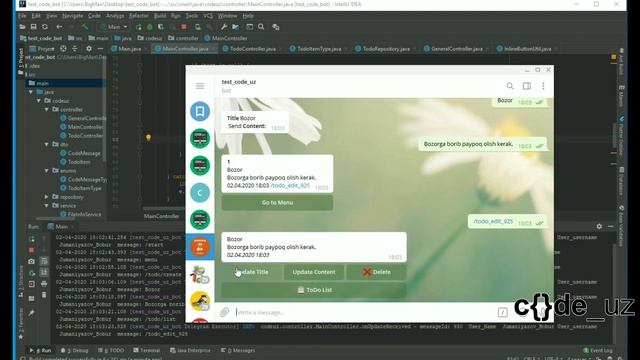
Task: Click the Open folder toolbar icon
Action: tap(22, 27)
